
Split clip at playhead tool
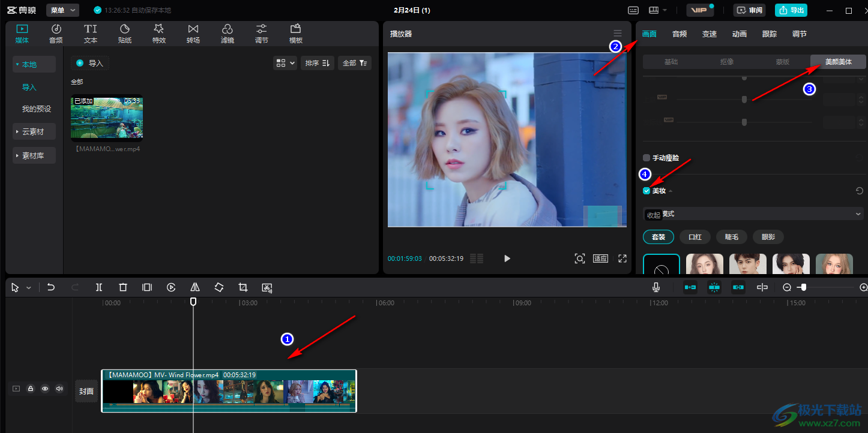pyautogui.click(x=99, y=287)
